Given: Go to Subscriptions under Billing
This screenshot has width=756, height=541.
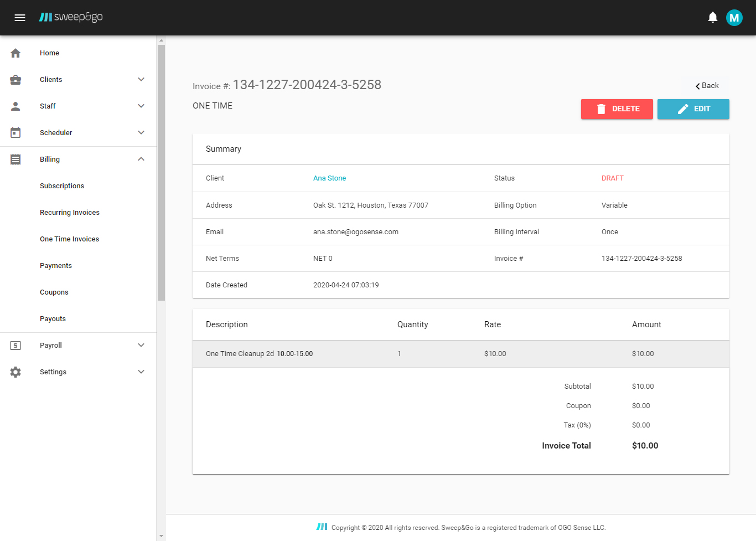Looking at the screenshot, I should [62, 186].
